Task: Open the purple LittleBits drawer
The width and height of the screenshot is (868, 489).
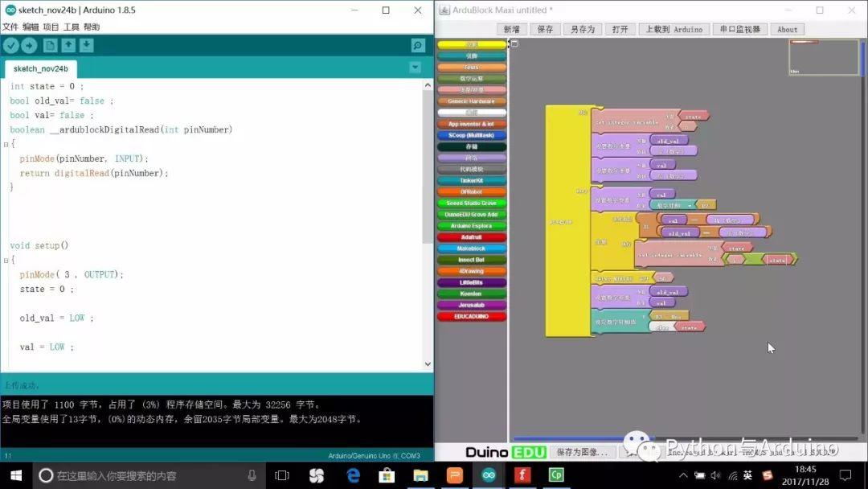Action: (x=472, y=282)
